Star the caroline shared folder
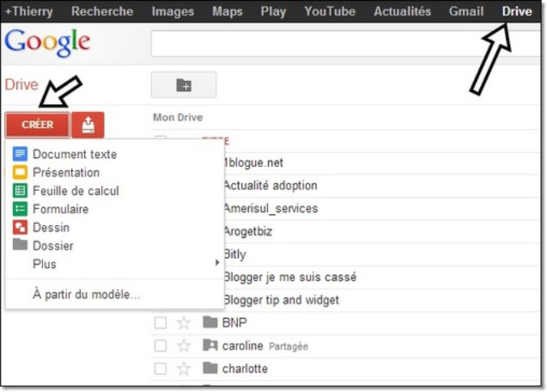The image size is (547, 392). 183,346
